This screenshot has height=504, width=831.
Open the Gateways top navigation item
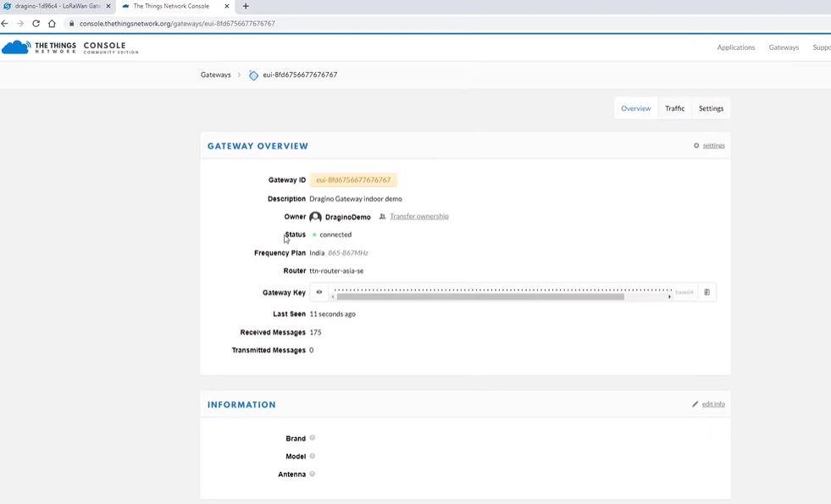(x=784, y=47)
